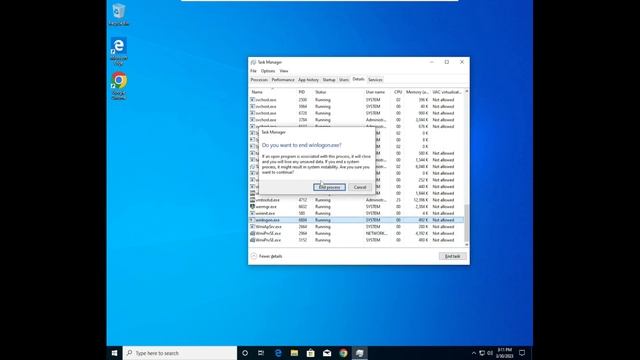Click the volume tray icon
This screenshot has width=640, height=360.
(x=490, y=353)
